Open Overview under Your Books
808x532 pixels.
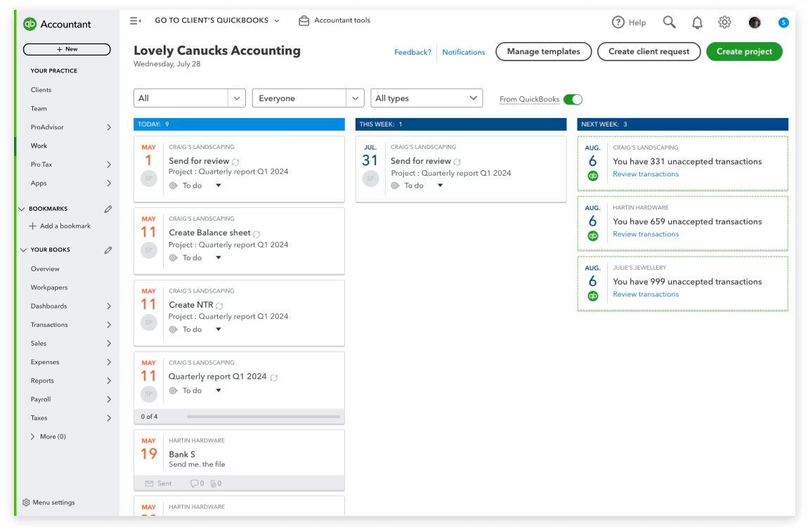[x=45, y=269]
